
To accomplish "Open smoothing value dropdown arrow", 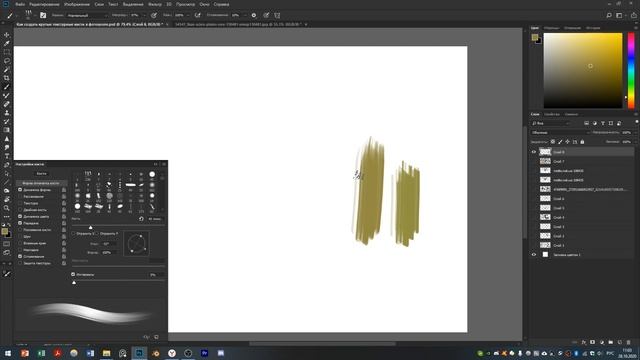I will [244, 15].
